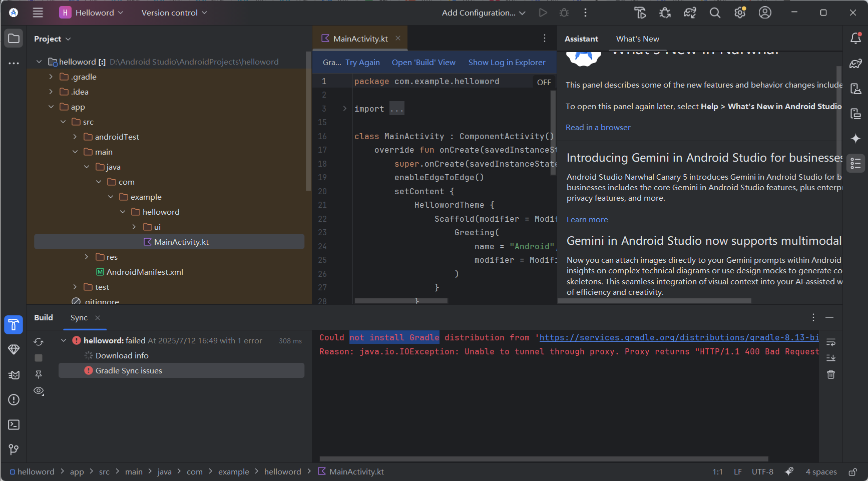Open the Logcat tool window
Viewport: 868px width, 481px height.
tap(14, 375)
